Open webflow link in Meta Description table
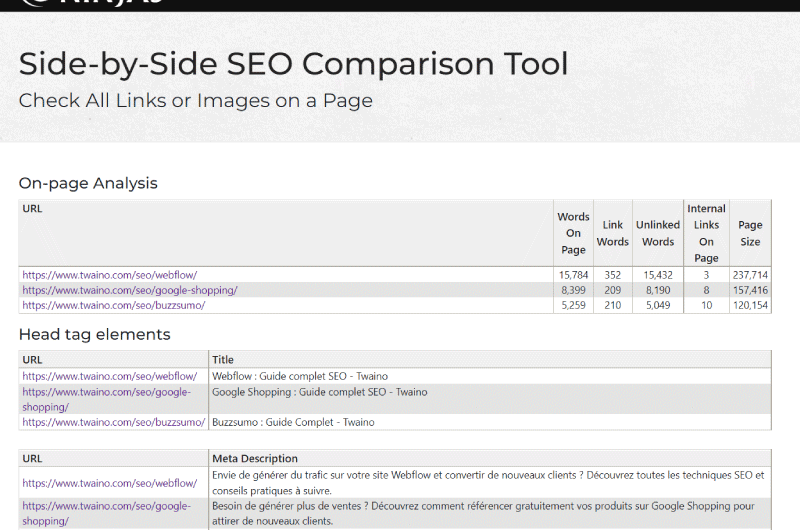Viewport: 800px width, 530px height. (109, 483)
